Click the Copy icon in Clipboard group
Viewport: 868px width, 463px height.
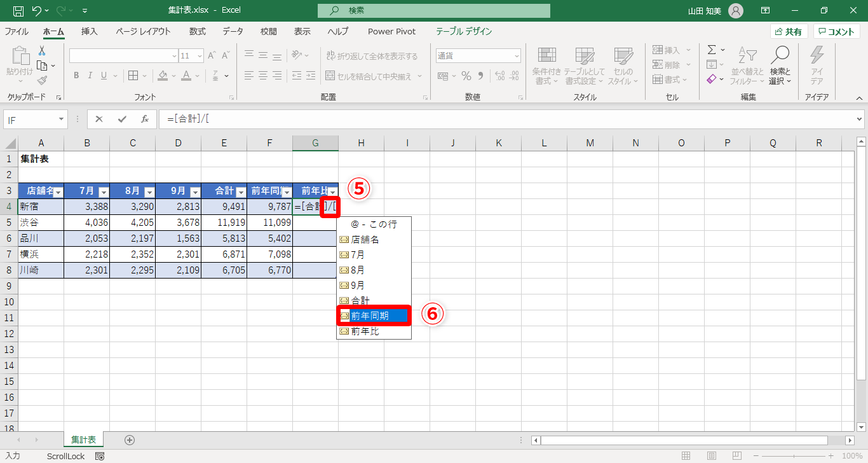[42, 66]
